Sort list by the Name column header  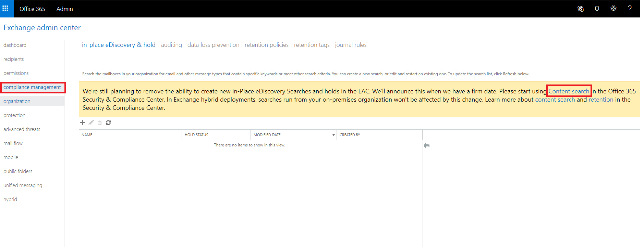(130, 135)
